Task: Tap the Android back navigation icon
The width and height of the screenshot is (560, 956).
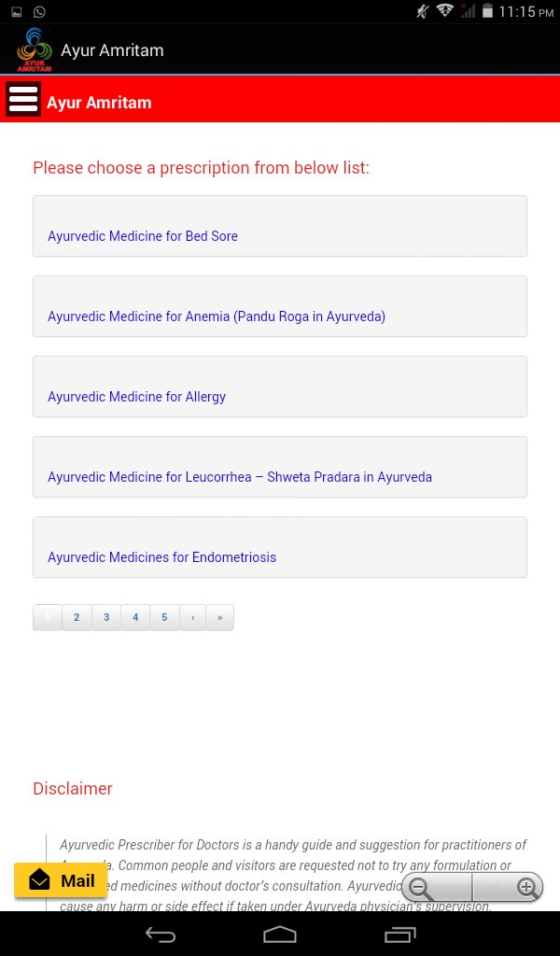Action: coord(161,934)
